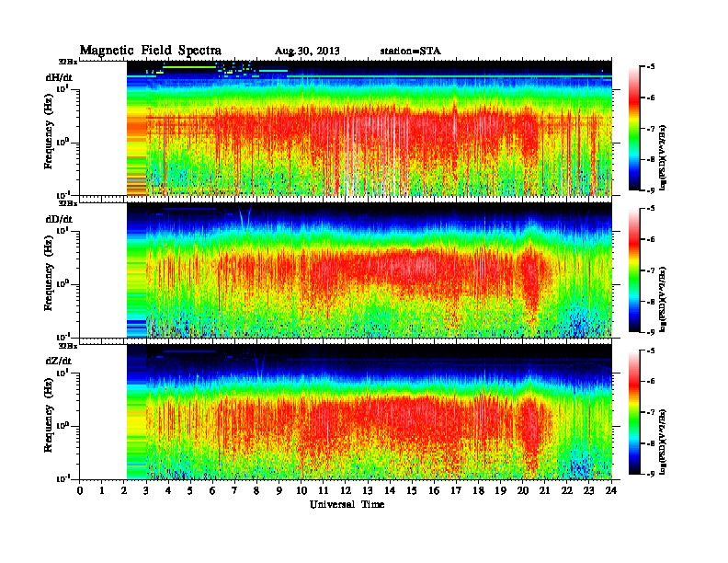Click hour 2 on the Universal Time axis
This screenshot has height=563, width=728.
pyautogui.click(x=124, y=491)
